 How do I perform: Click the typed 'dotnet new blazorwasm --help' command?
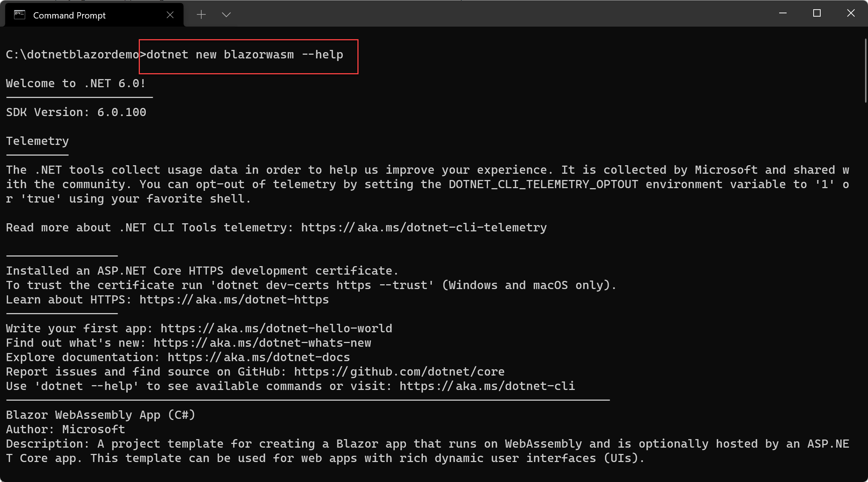pos(245,55)
